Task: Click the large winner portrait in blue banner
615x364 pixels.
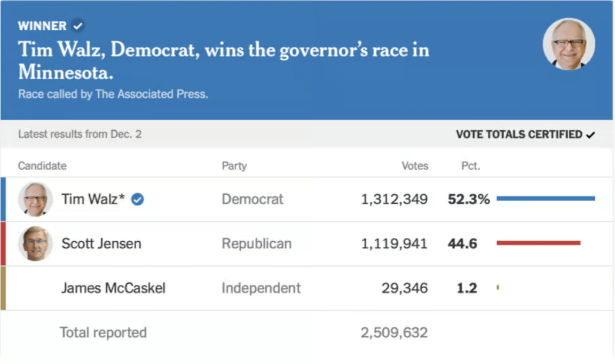Action: point(569,44)
